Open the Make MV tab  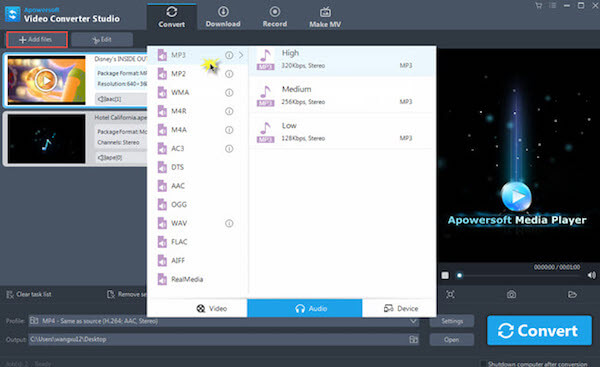(325, 17)
